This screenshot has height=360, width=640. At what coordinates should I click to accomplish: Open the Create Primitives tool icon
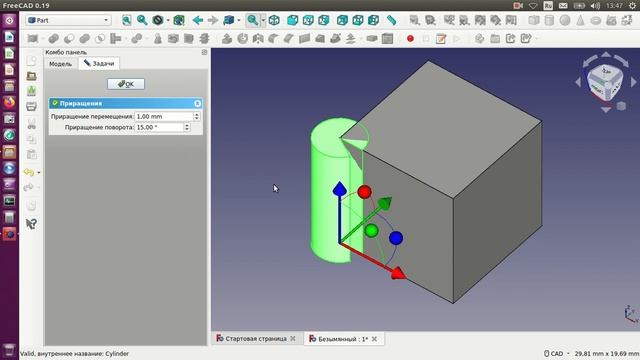pos(611,20)
